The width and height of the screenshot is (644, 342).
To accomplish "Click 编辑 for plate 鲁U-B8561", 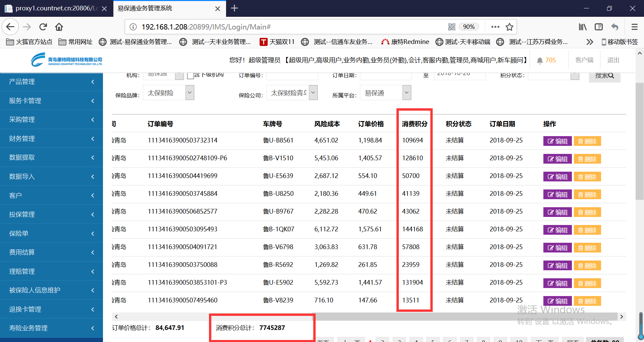I will (x=557, y=141).
